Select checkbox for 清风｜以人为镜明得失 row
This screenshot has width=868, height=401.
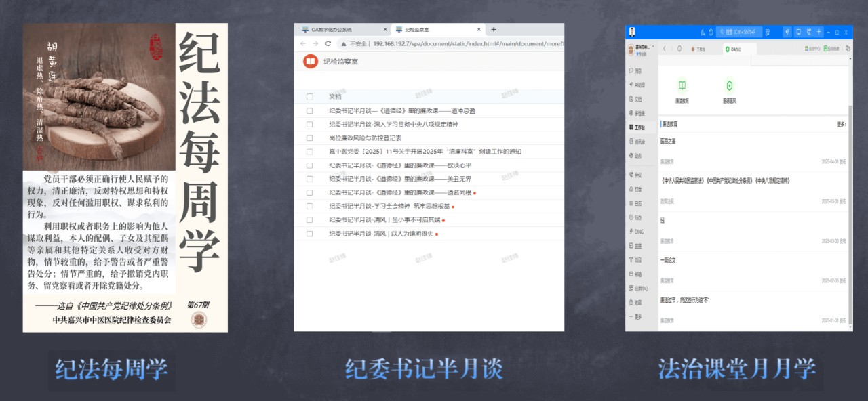tap(310, 234)
